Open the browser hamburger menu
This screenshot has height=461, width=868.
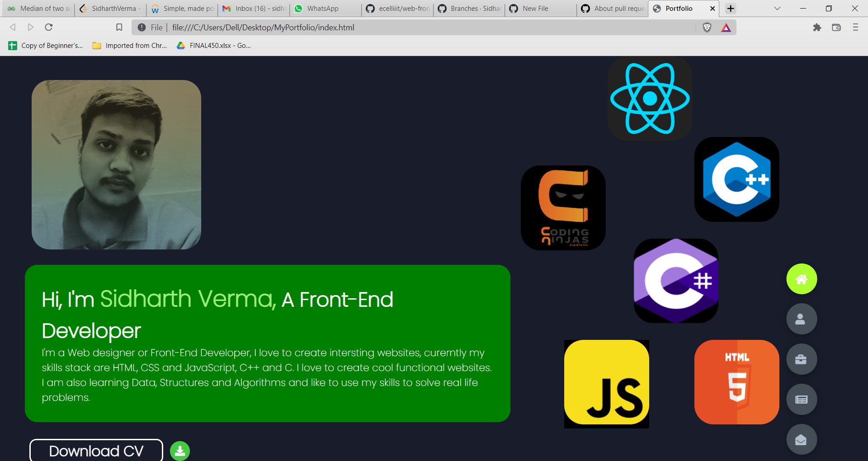(855, 28)
